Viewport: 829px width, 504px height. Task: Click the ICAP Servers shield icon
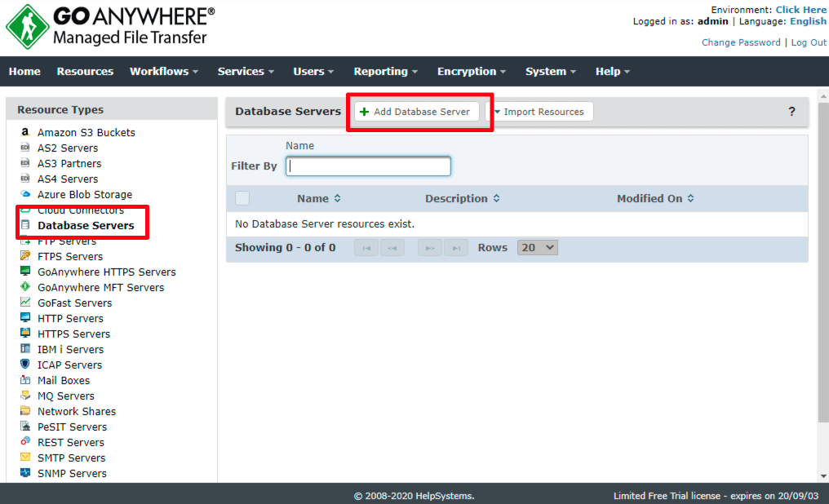[24, 364]
